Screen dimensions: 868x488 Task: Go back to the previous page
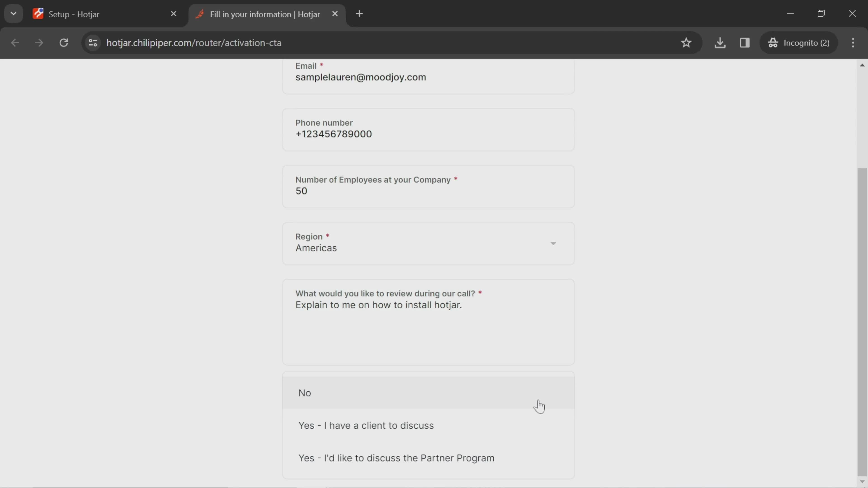pos(15,43)
